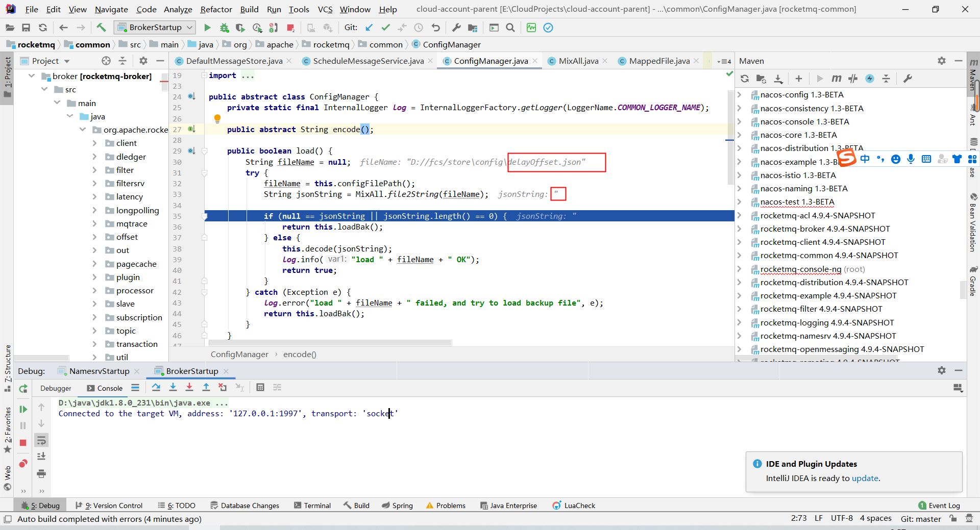Click breadcrumb encode() in editor footer
Image resolution: width=980 pixels, height=530 pixels.
pyautogui.click(x=300, y=354)
